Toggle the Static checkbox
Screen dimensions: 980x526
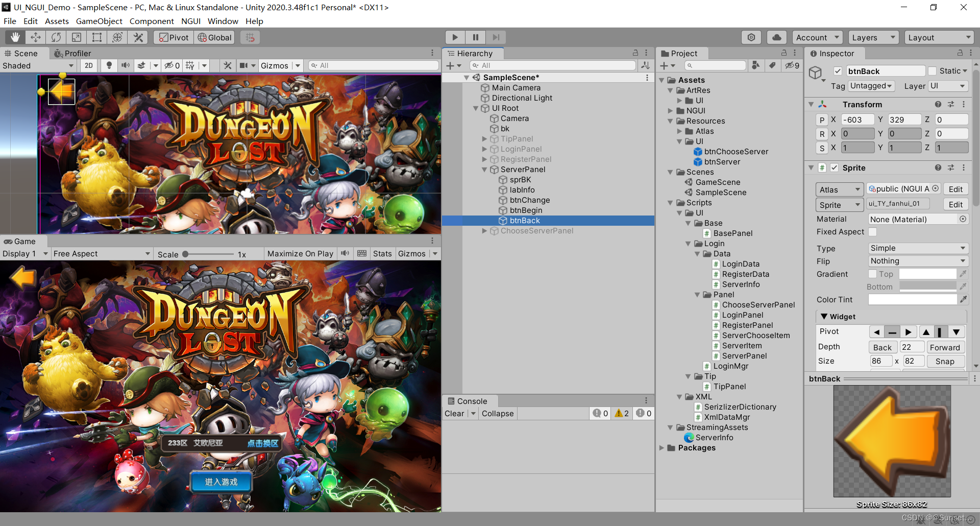point(933,71)
